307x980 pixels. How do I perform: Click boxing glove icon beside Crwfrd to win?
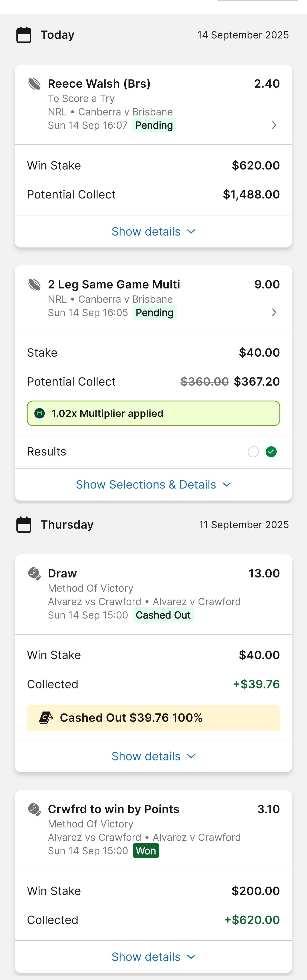[35, 809]
